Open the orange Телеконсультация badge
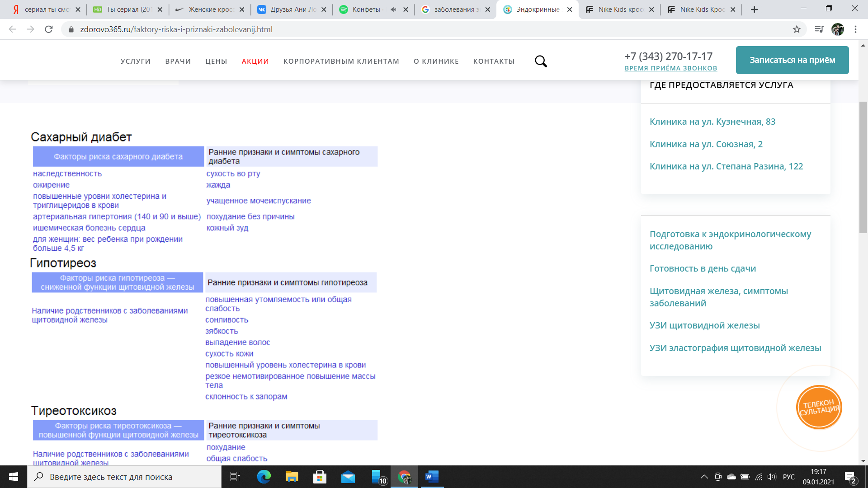The width and height of the screenshot is (868, 488). coord(819,407)
